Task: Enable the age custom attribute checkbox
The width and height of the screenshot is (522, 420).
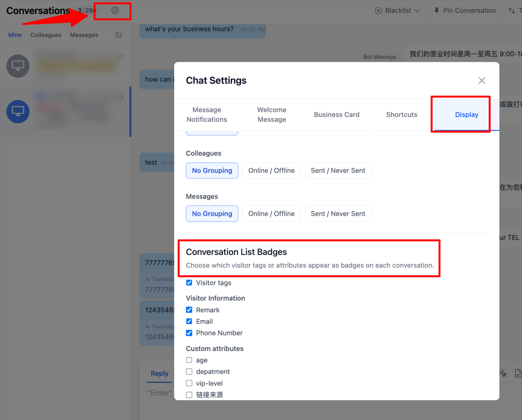Action: click(189, 360)
